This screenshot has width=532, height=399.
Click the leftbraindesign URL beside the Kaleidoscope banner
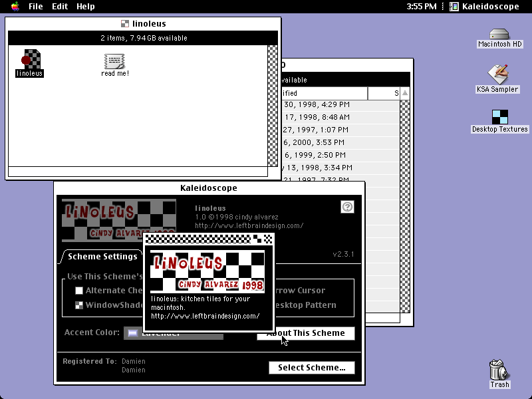click(249, 225)
